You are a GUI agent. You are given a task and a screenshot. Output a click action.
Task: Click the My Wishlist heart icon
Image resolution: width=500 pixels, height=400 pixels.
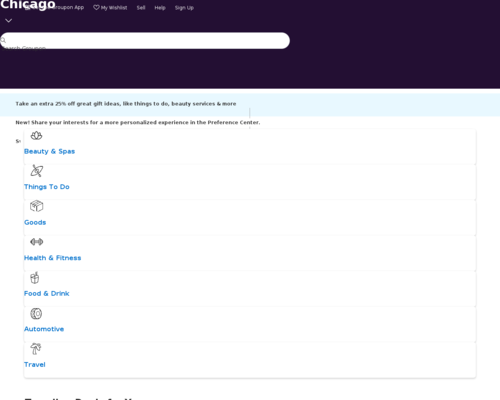[x=96, y=7]
